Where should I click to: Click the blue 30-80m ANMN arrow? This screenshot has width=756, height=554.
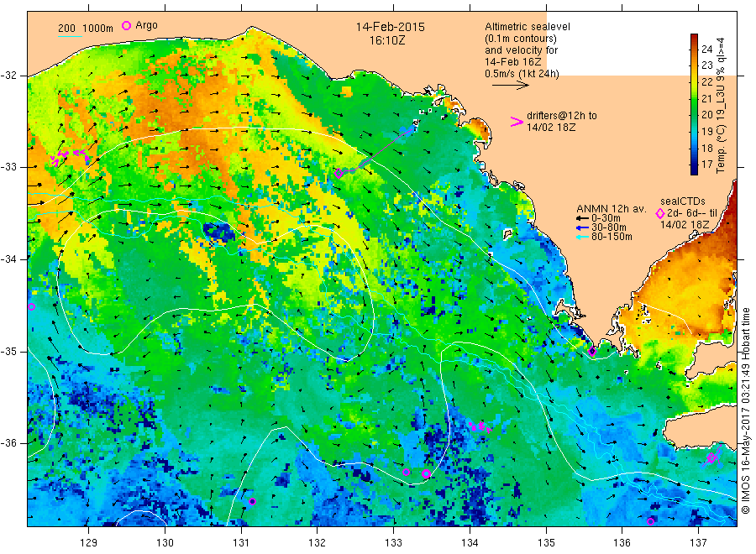coord(582,227)
